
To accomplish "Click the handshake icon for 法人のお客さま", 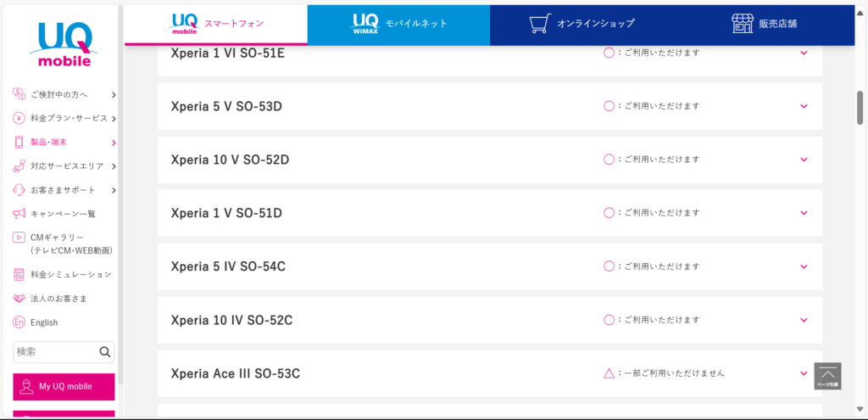I will (19, 298).
